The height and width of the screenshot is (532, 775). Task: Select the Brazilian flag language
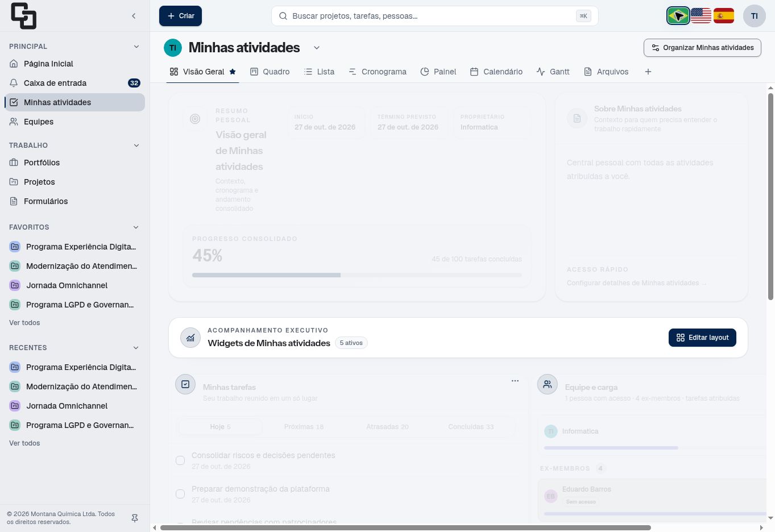(x=678, y=16)
